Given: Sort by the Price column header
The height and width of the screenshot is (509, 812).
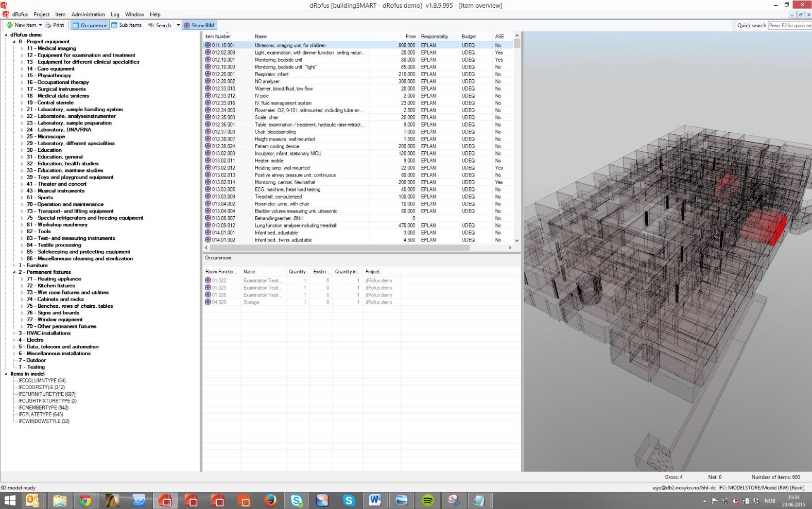Looking at the screenshot, I should (393, 37).
